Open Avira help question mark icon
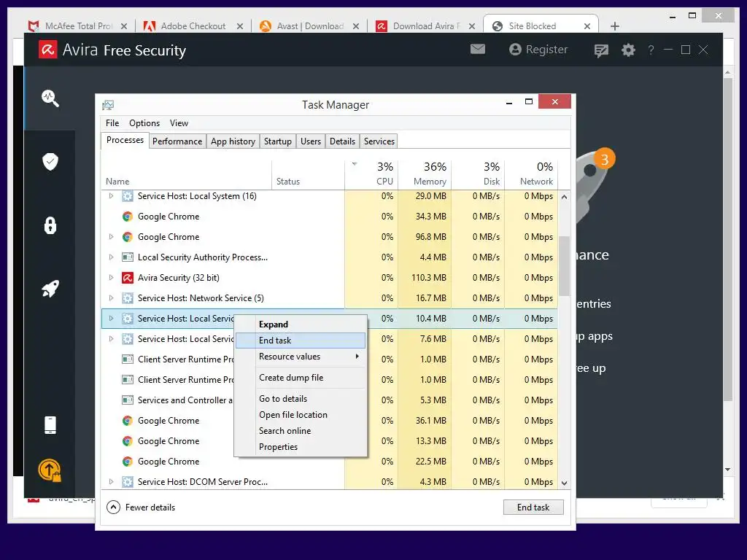 click(x=651, y=50)
